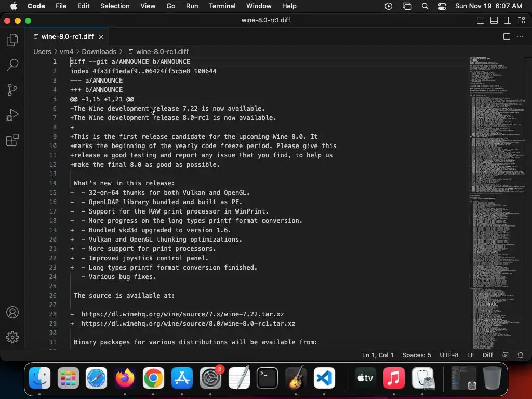Open Spotlight search in menu bar
This screenshot has width=532, height=399.
[425, 6]
